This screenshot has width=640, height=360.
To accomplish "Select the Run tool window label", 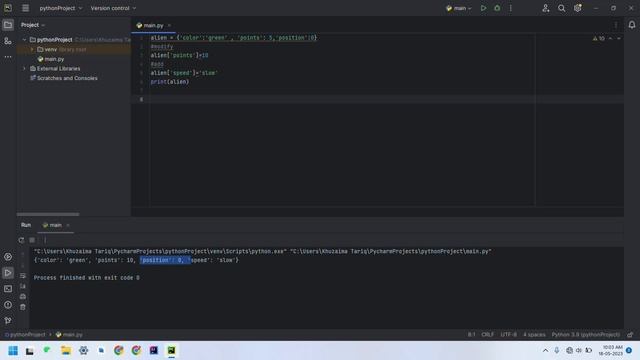I will [x=26, y=225].
